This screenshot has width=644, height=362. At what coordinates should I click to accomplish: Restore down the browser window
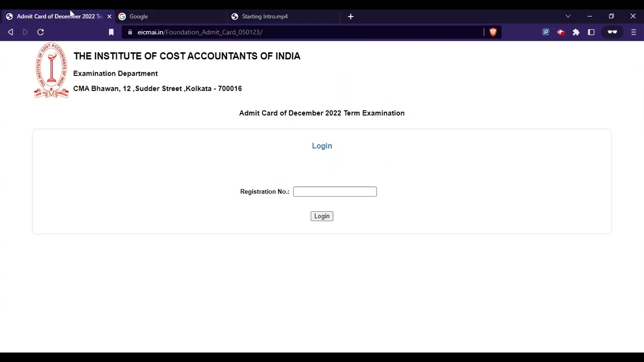(611, 17)
